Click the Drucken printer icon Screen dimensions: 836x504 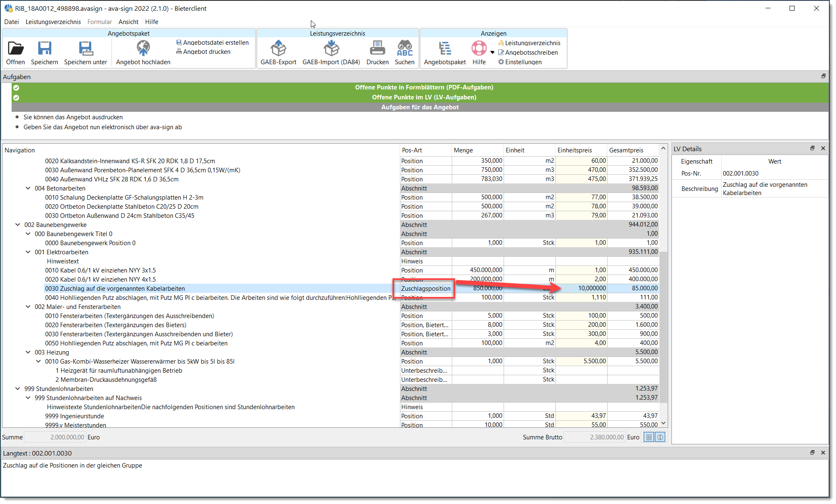click(377, 48)
